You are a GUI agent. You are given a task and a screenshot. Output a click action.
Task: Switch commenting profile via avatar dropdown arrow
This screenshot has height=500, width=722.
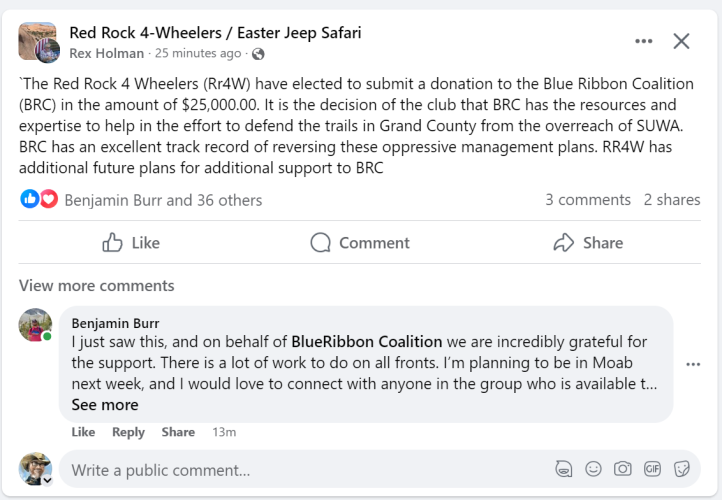click(47, 481)
